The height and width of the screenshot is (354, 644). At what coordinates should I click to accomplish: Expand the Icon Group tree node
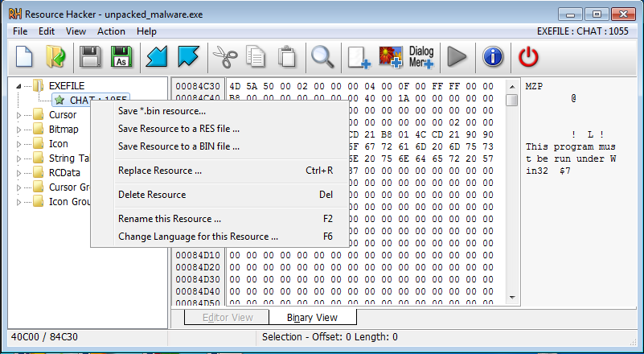point(18,202)
